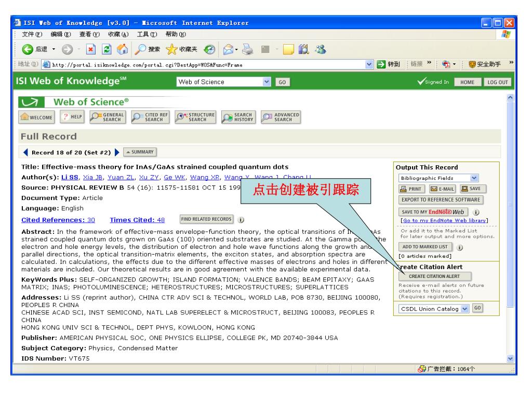Click Export to Reference Software
532x399 pixels.
point(441,200)
